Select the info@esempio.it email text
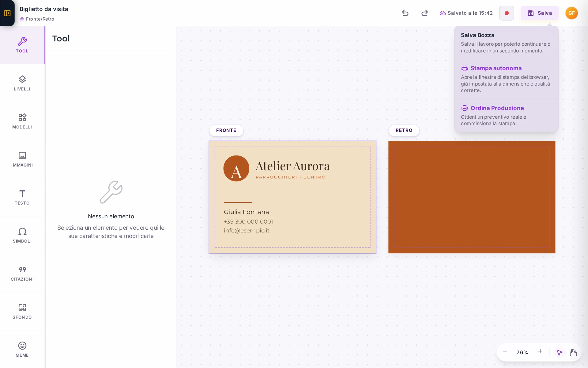Screen dimensions: 588x368 pos(247,231)
